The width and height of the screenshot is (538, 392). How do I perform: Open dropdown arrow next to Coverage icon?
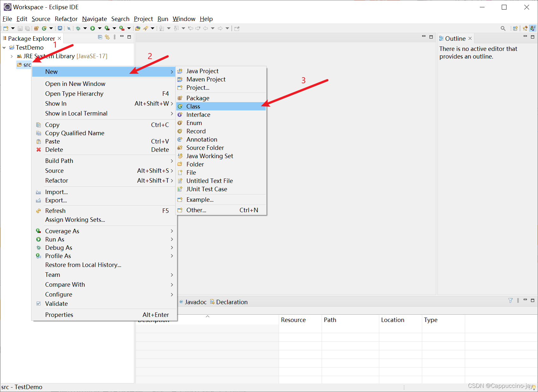114,28
